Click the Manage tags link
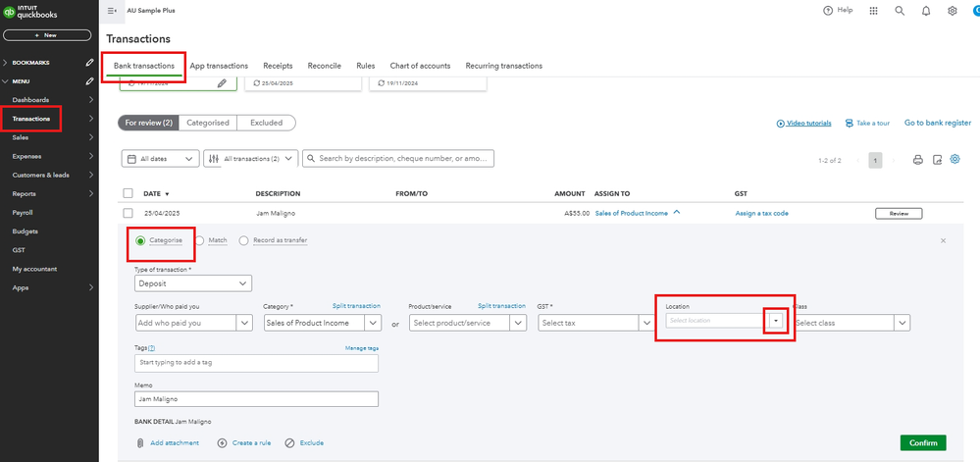 [362, 348]
